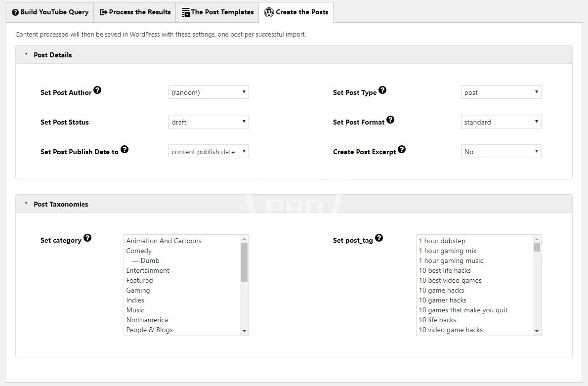Screen dimensions: 588x386
Task: Click help icon next to Set Post Format
Action: click(390, 120)
